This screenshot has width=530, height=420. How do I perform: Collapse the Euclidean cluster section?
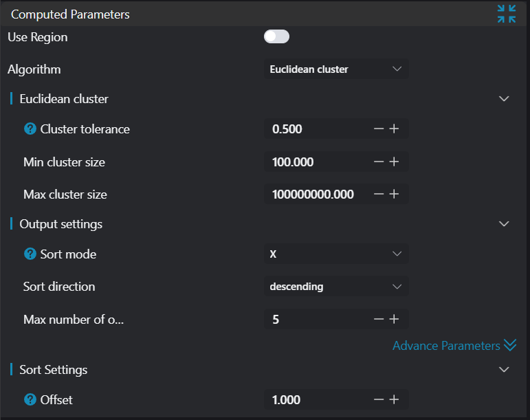click(x=504, y=99)
